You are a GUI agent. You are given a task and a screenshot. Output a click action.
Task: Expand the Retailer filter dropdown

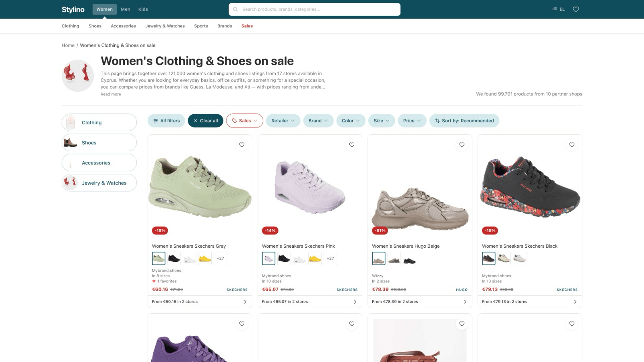[x=283, y=121]
